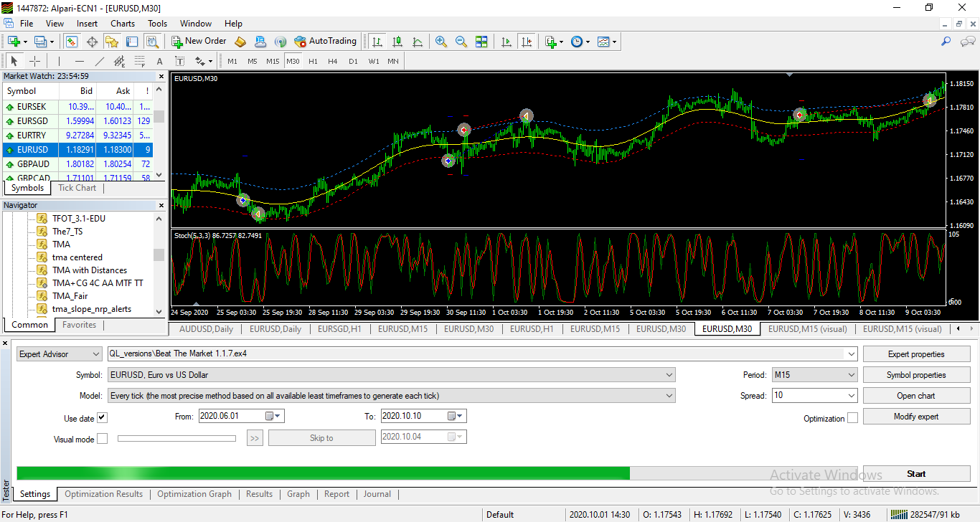Image resolution: width=980 pixels, height=522 pixels.
Task: Open the Charts menu
Action: (123, 23)
